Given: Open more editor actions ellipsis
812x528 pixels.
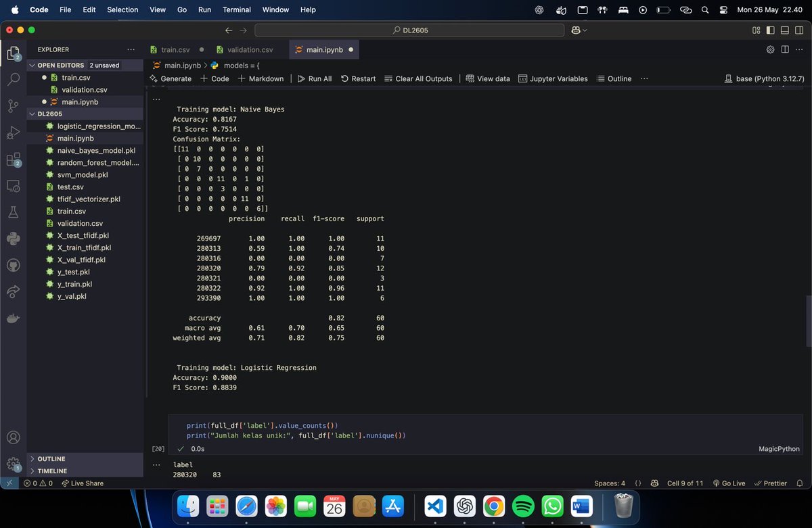Looking at the screenshot, I should coord(799,49).
